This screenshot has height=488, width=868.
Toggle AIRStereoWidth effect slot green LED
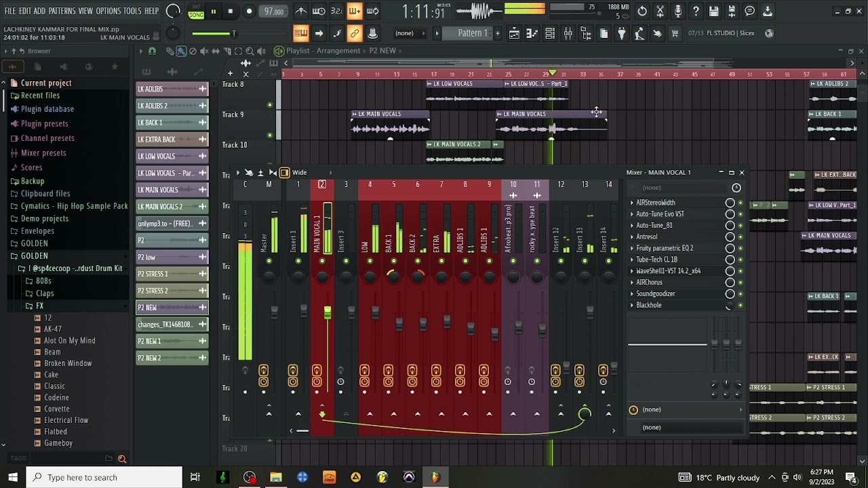click(740, 203)
